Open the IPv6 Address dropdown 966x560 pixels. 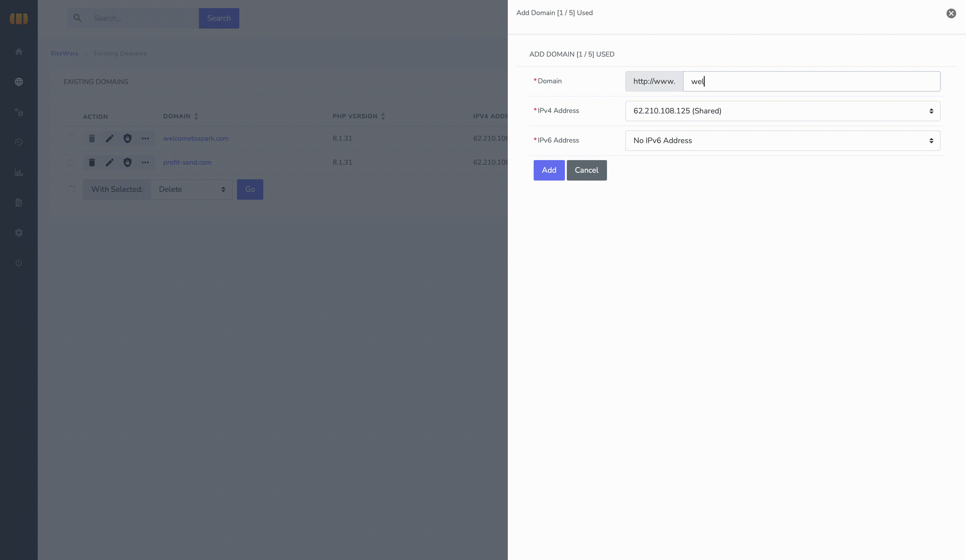(x=782, y=141)
